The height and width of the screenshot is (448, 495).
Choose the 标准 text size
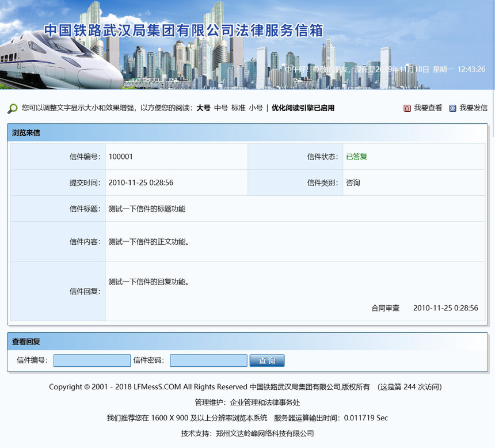pyautogui.click(x=238, y=108)
